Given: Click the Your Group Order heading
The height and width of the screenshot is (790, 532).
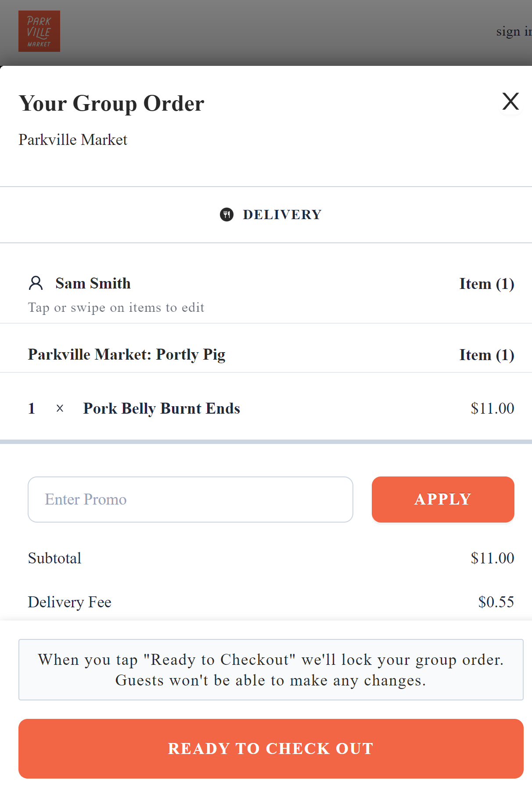Looking at the screenshot, I should [111, 103].
